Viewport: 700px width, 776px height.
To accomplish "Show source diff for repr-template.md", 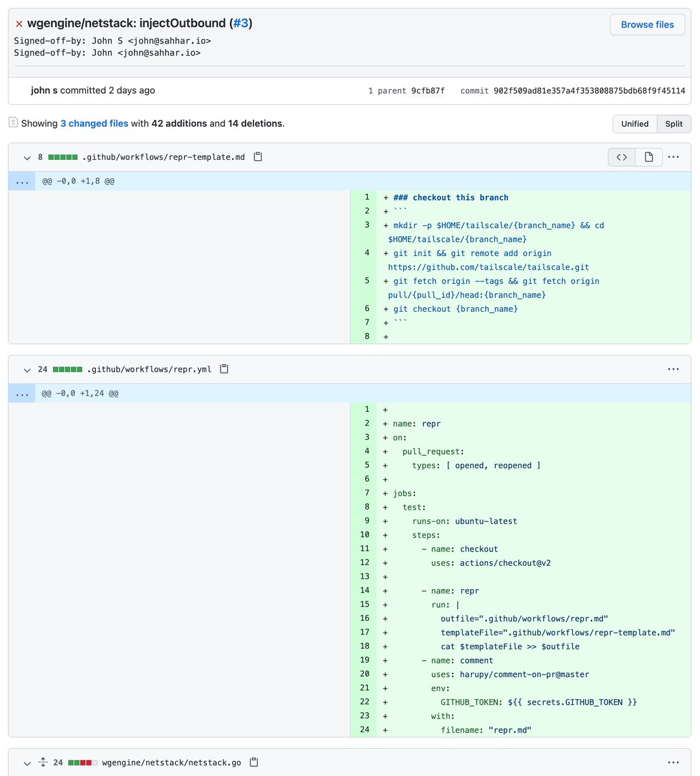I will (x=622, y=157).
